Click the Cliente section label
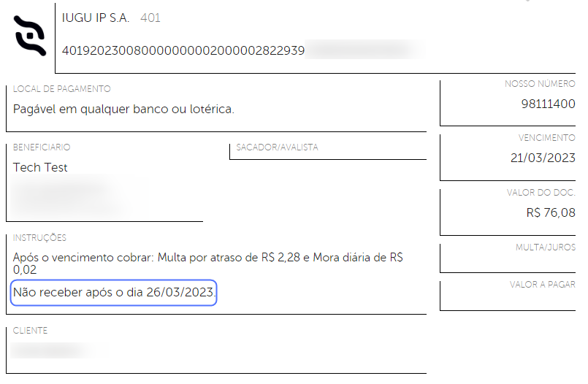The width and height of the screenshot is (588, 384). (30, 331)
